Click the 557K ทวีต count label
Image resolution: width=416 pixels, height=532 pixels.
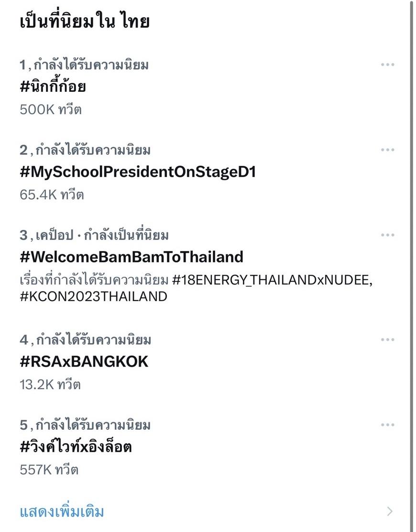pyautogui.click(x=49, y=469)
